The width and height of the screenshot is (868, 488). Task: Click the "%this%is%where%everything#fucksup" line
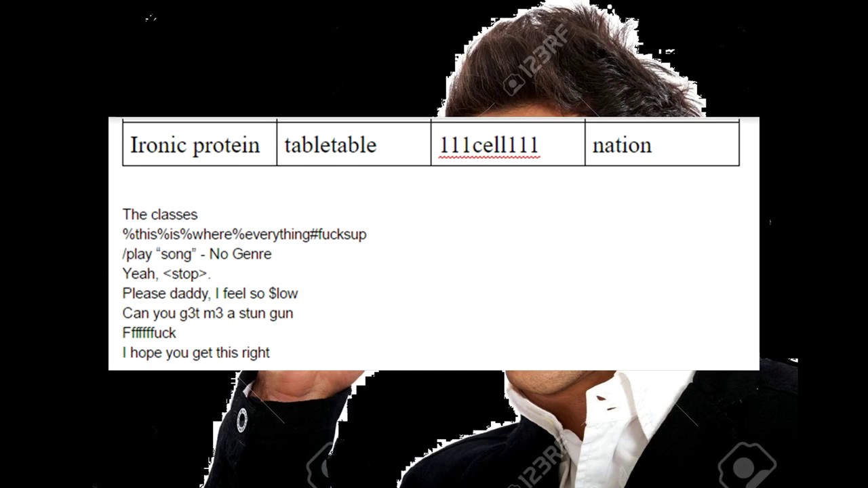(x=244, y=235)
